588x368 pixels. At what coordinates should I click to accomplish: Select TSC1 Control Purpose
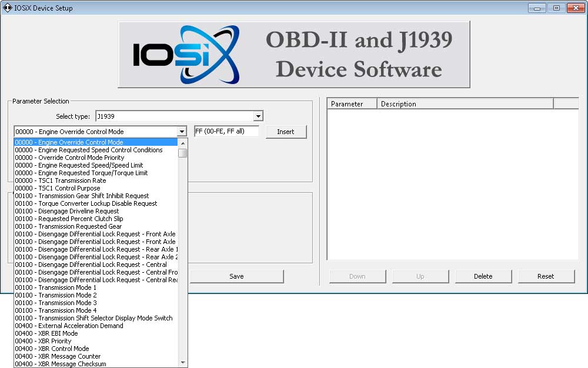[96, 188]
